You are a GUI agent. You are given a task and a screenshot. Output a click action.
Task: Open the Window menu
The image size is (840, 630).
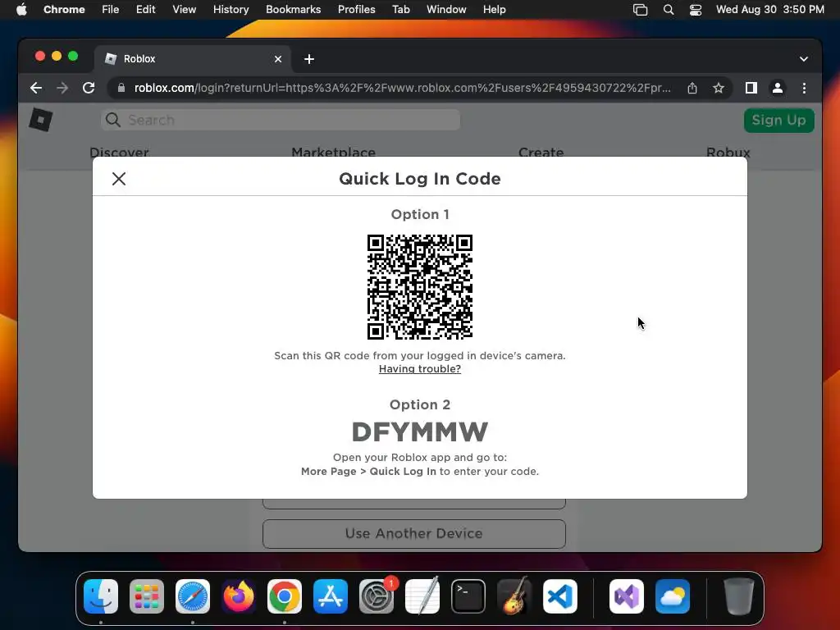(446, 10)
